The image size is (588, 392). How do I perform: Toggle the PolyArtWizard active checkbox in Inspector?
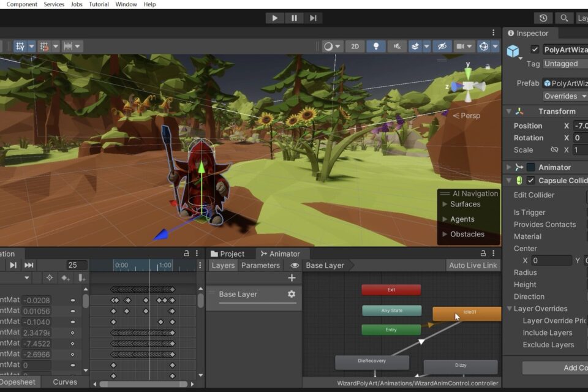(x=535, y=50)
